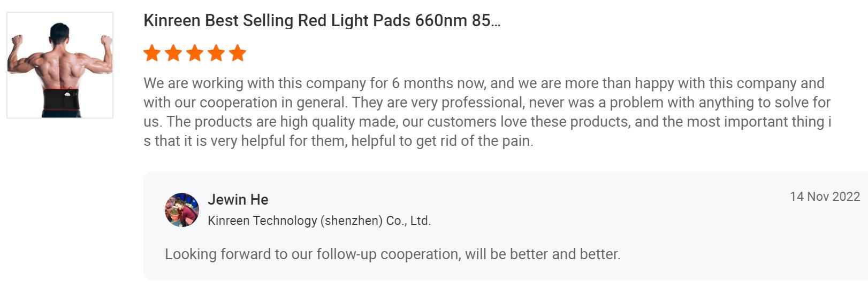The image size is (868, 296).
Task: Click the supplier reply "Looking forward to our follow-up"
Action: coord(392,254)
